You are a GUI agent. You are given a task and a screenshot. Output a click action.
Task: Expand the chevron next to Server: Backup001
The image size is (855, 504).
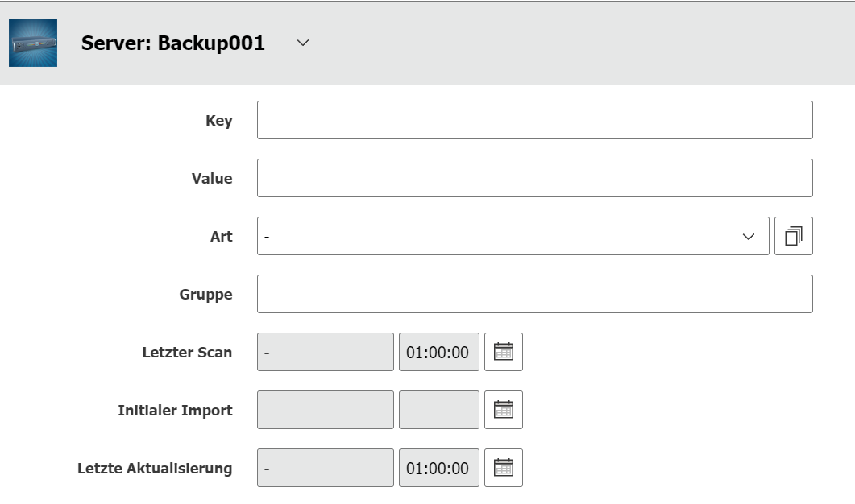point(303,43)
